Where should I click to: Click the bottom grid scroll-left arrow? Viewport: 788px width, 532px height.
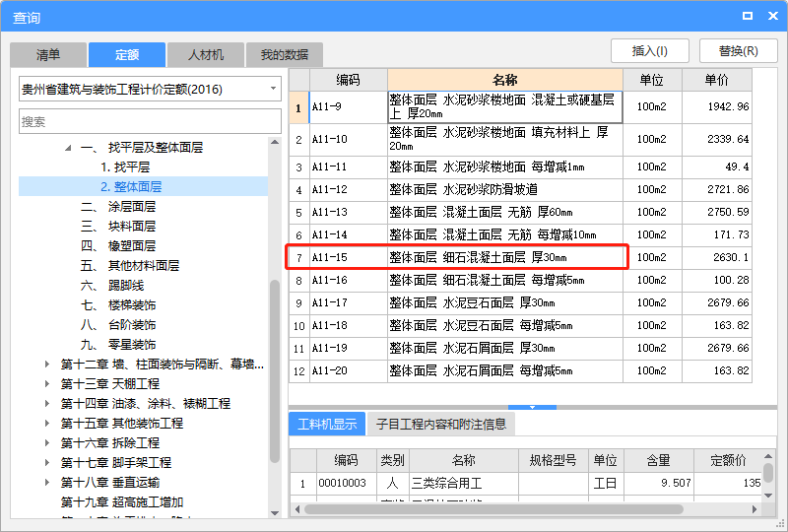point(297,509)
